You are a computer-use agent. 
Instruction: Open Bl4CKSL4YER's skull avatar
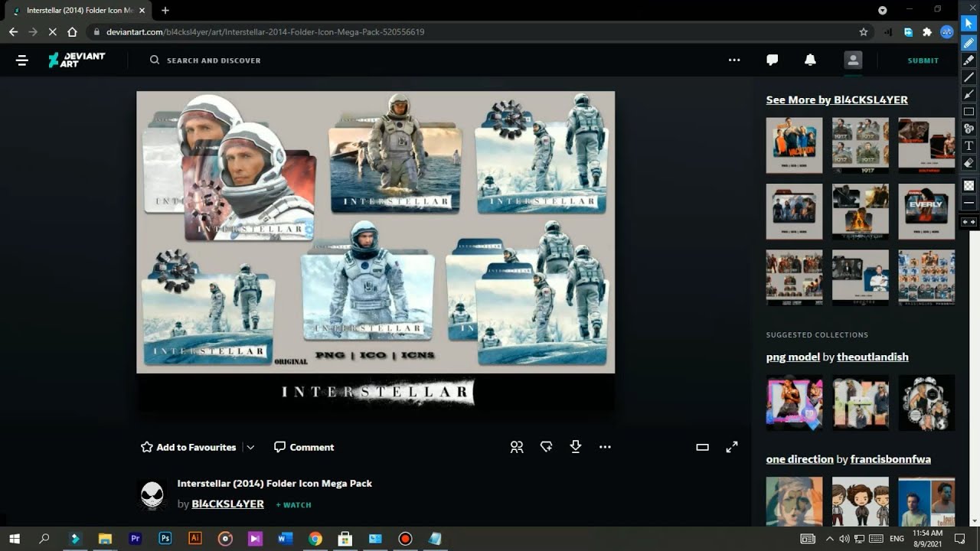[152, 495]
